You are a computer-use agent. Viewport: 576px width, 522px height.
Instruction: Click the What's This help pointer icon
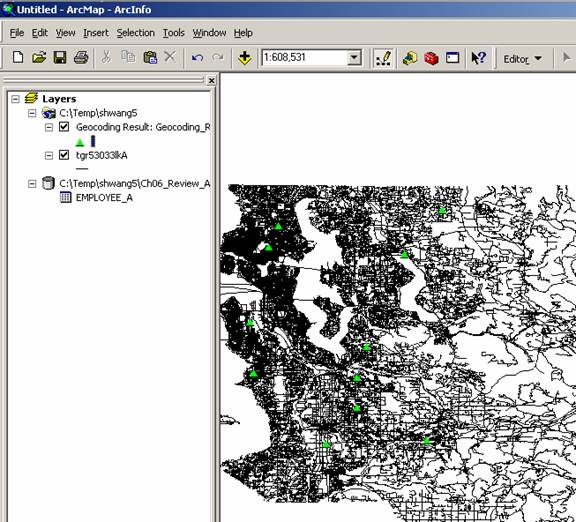[479, 58]
